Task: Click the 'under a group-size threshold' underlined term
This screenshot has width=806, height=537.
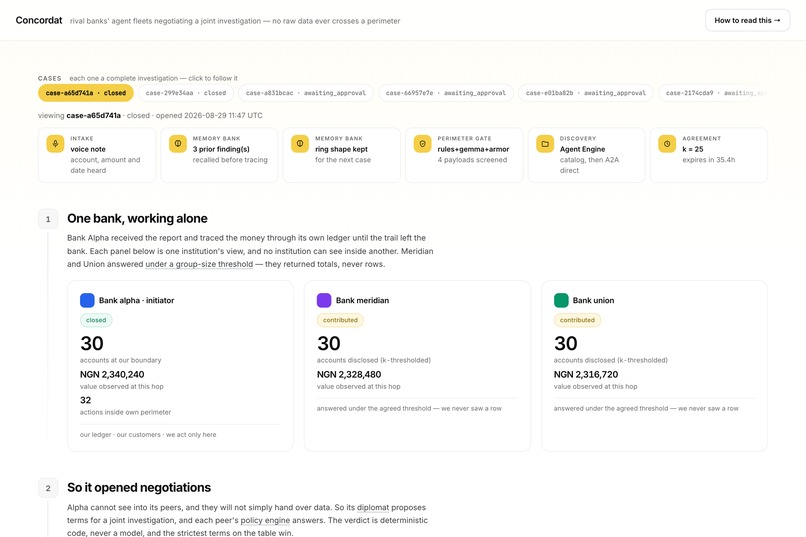Action: coord(199,264)
